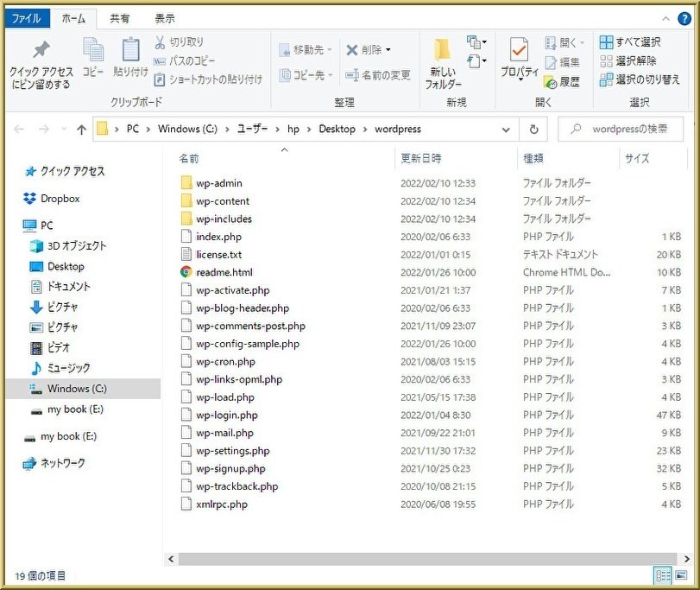Open readme.html with Chrome icon
The image size is (700, 590).
tap(186, 272)
